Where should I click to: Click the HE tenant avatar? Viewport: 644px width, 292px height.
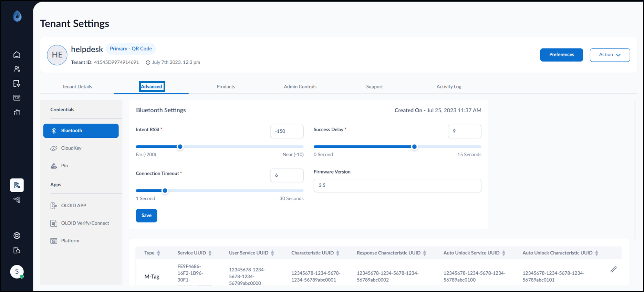(x=57, y=55)
